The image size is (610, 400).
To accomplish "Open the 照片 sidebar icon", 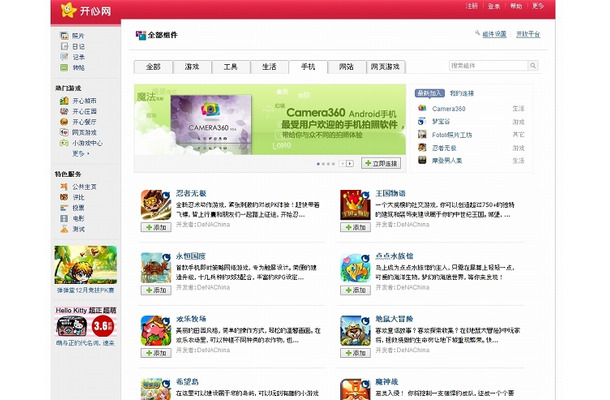I will coord(64,36).
